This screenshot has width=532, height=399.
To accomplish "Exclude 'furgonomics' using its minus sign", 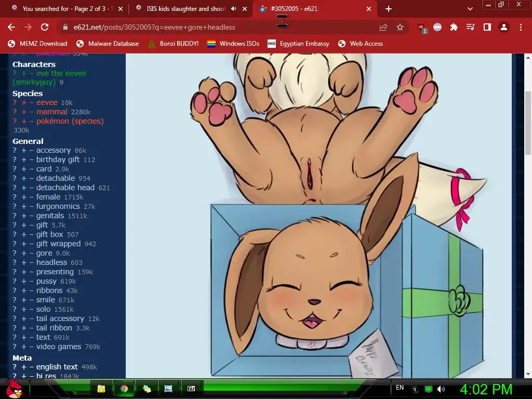I will point(31,206).
